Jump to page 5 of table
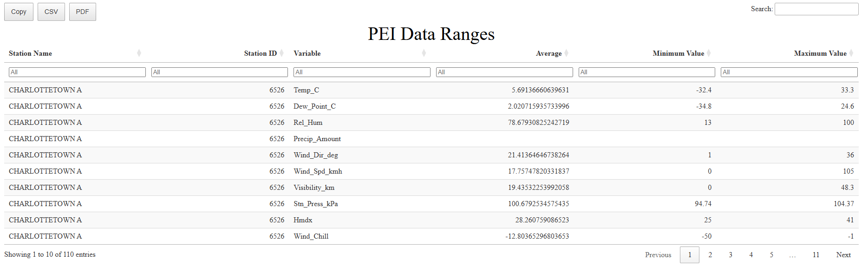The height and width of the screenshot is (266, 868). (x=771, y=255)
